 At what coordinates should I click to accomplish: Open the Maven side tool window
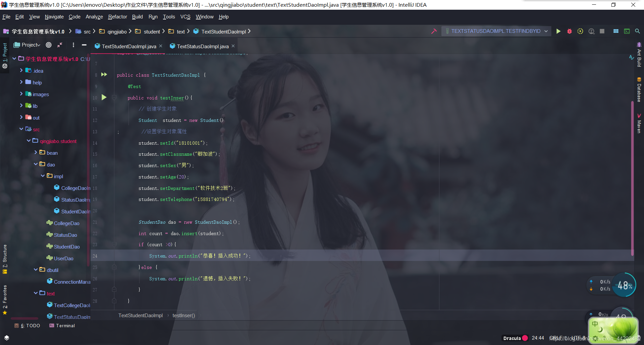click(x=639, y=123)
